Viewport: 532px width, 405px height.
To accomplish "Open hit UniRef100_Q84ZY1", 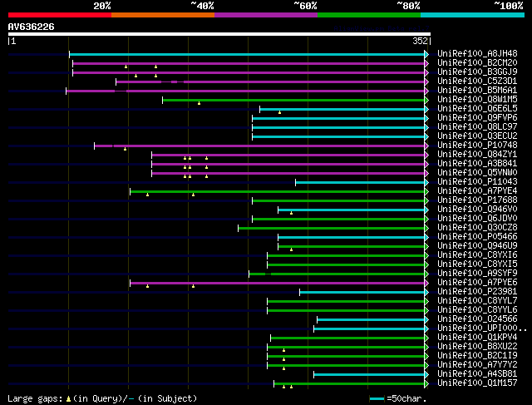I will pyautogui.click(x=477, y=155).
